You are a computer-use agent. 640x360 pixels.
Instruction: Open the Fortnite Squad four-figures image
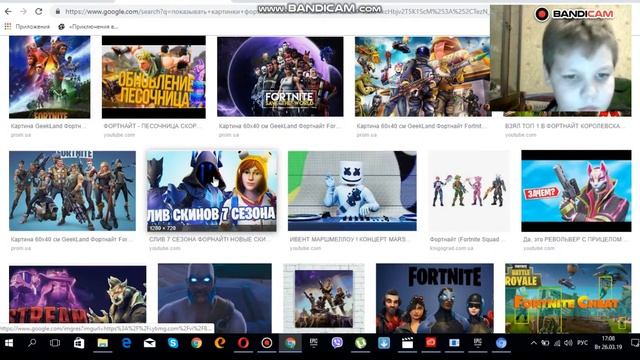tap(469, 191)
